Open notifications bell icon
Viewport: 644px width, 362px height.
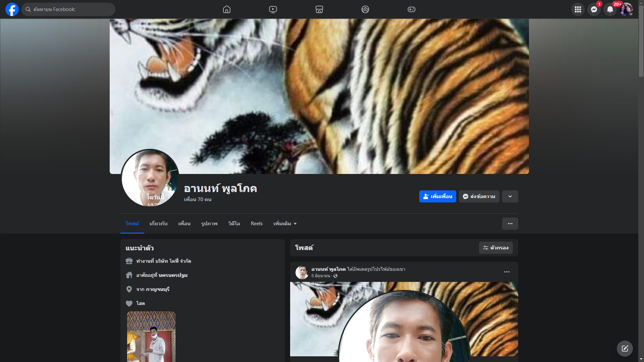[610, 9]
